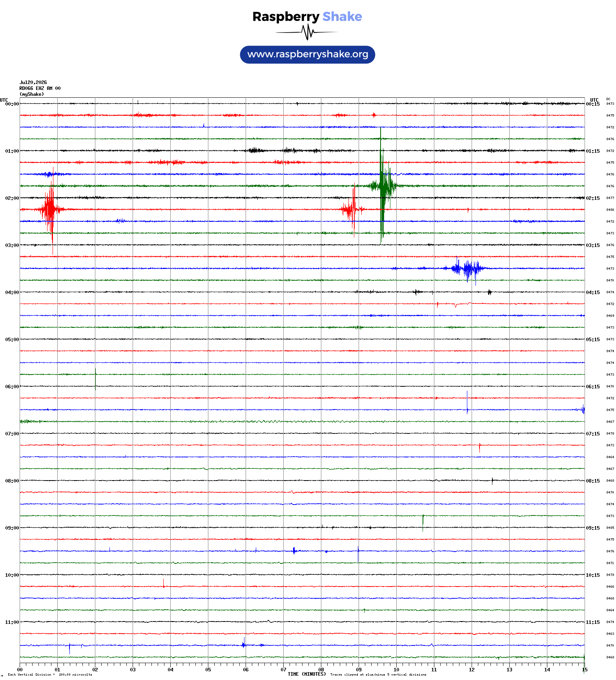
Task: Click minute 12 on the bottom axis
Action: coord(472,670)
